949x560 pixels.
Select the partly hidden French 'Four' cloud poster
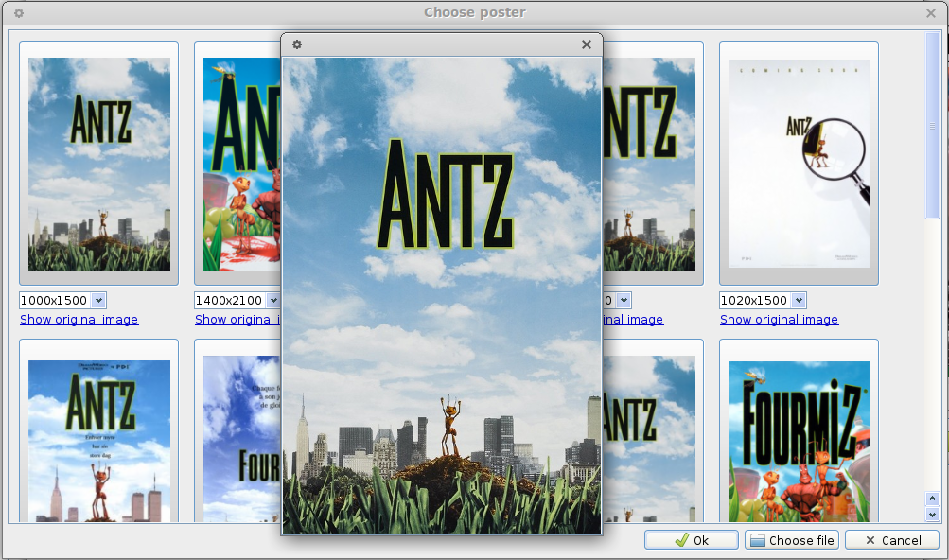click(x=237, y=431)
